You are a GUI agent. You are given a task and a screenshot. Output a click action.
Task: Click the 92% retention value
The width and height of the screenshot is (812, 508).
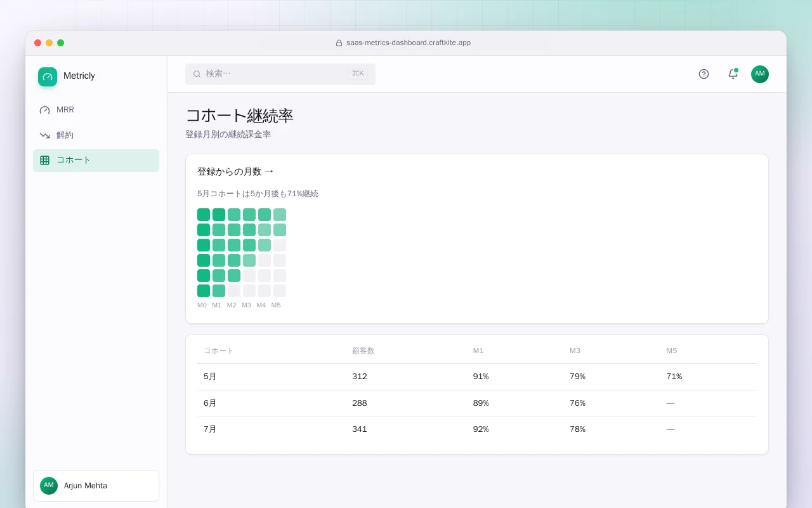pos(481,429)
